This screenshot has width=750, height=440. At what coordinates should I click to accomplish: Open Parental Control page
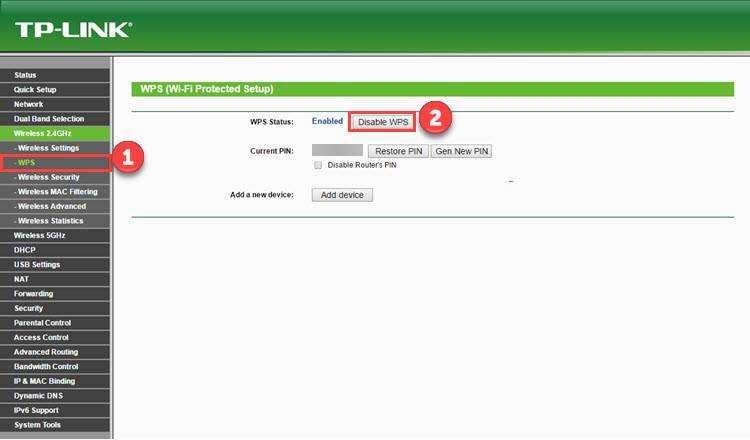coord(55,323)
